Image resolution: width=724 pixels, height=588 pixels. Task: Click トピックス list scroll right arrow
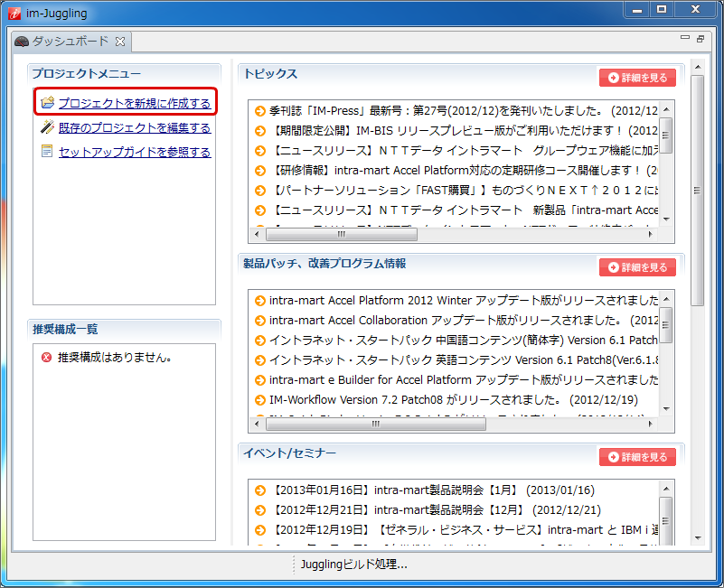click(651, 235)
